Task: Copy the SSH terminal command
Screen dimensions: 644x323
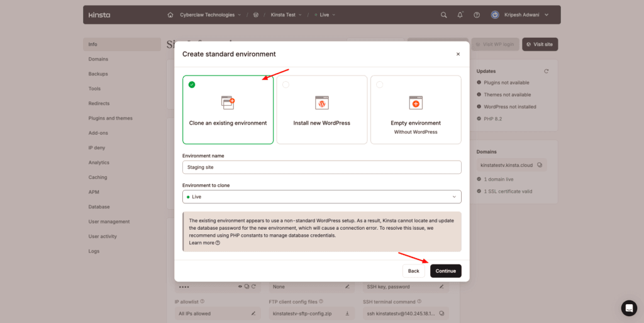Action: pos(441,314)
